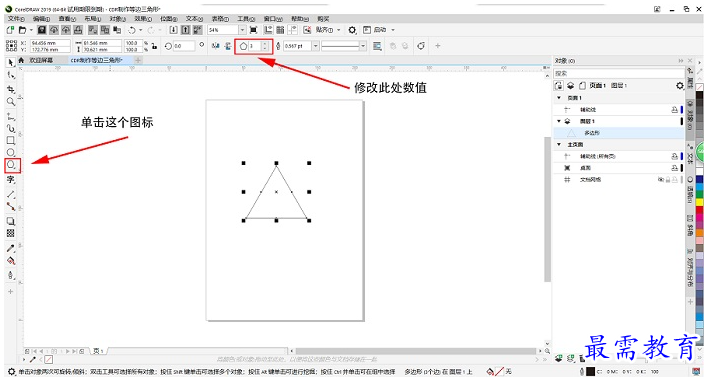
Task: Collapse the 主页面 master page node
Action: (x=559, y=144)
